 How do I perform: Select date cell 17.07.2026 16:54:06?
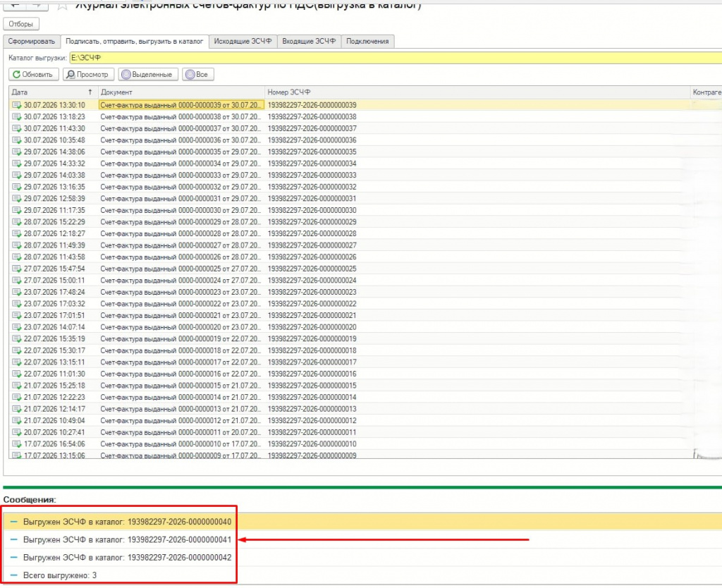pos(54,444)
